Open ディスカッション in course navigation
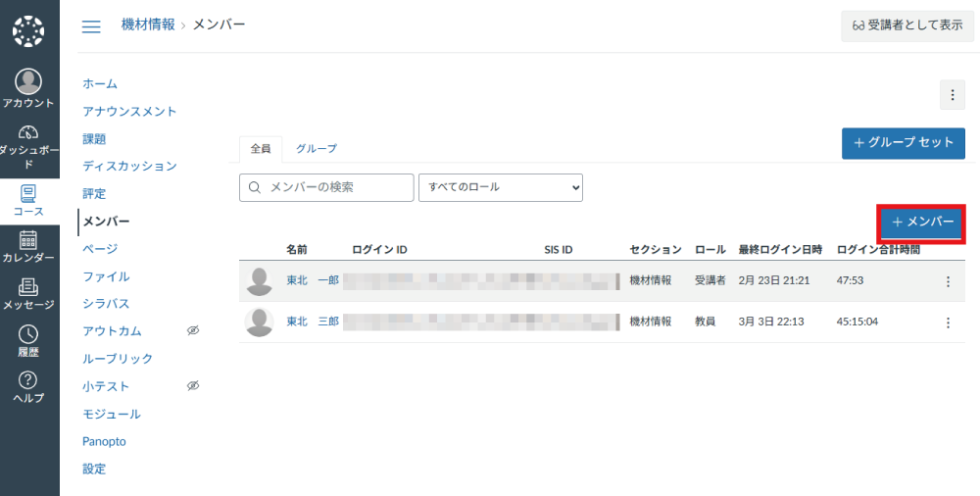This screenshot has height=496, width=980. (x=129, y=166)
